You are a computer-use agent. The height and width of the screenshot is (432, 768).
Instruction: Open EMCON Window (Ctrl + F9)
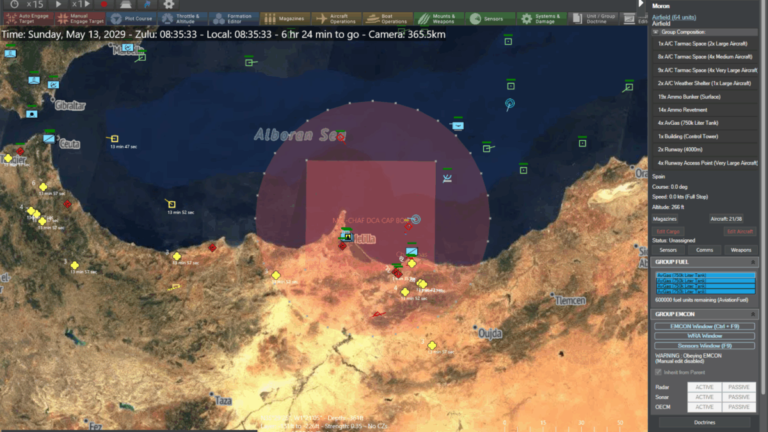coord(704,326)
